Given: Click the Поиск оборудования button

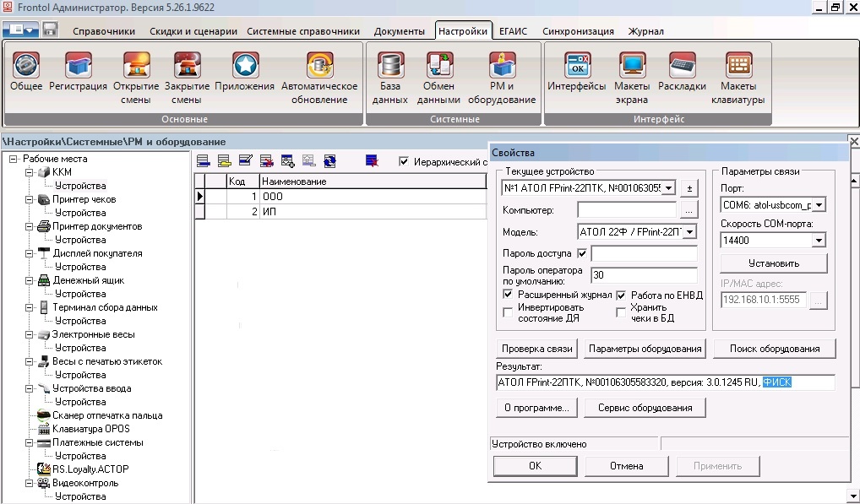Looking at the screenshot, I should tap(775, 349).
